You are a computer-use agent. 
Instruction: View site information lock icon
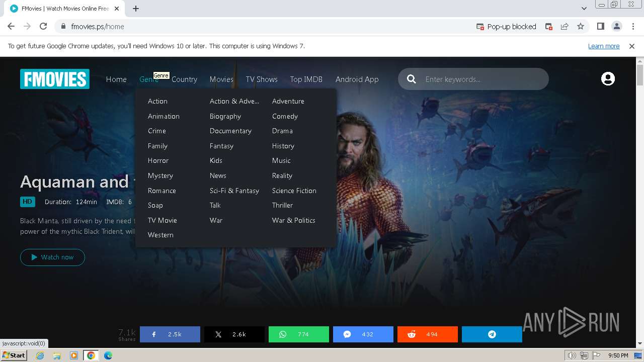point(63,27)
